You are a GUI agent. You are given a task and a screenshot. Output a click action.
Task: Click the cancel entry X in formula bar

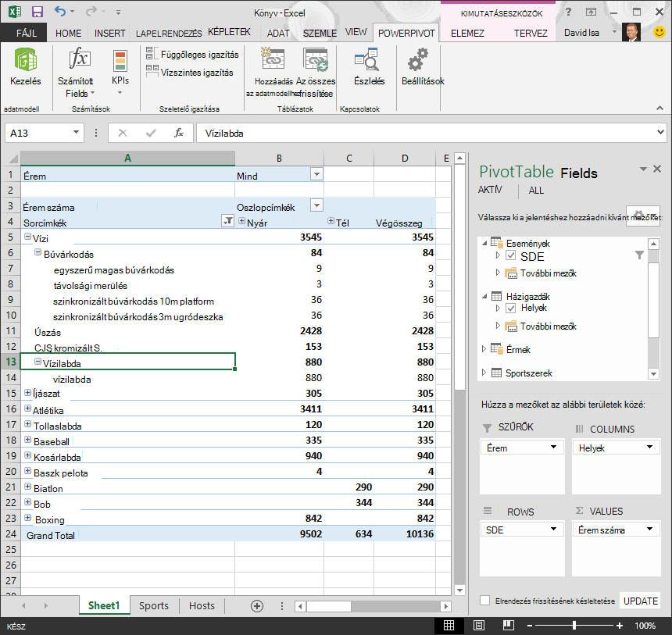tap(123, 134)
